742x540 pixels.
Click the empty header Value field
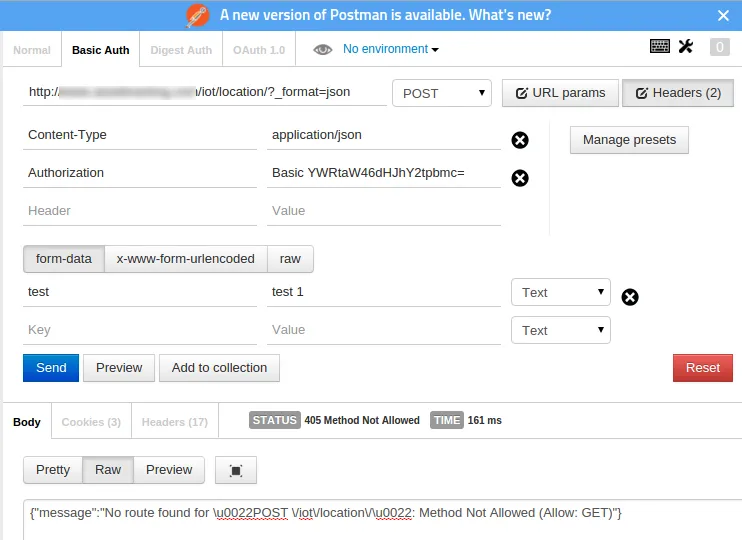coord(384,211)
